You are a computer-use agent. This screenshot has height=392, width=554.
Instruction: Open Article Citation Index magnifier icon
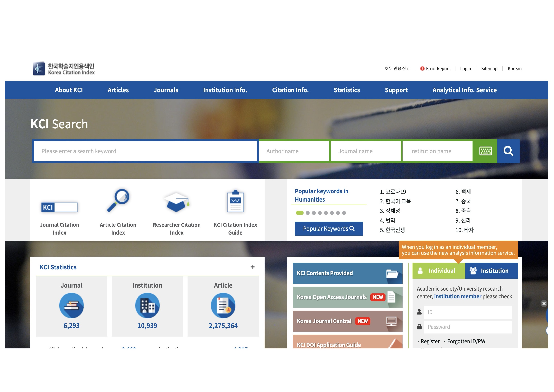(x=118, y=200)
